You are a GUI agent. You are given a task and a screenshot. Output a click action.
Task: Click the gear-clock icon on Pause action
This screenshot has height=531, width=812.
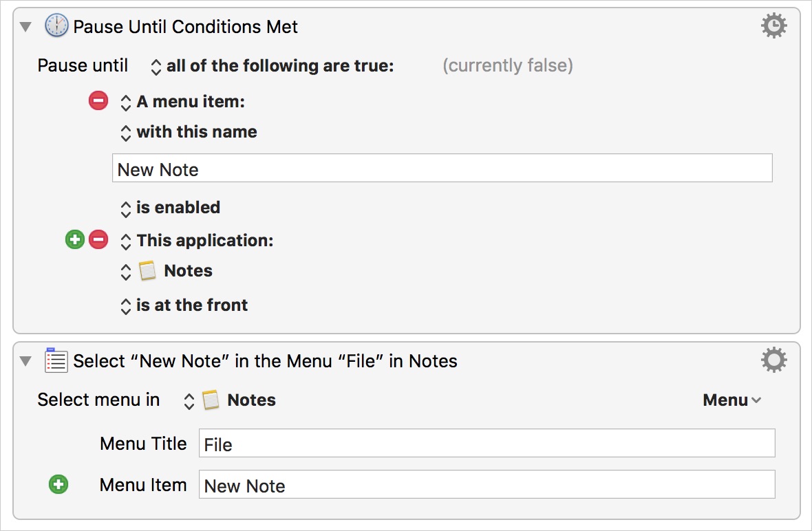pyautogui.click(x=774, y=26)
